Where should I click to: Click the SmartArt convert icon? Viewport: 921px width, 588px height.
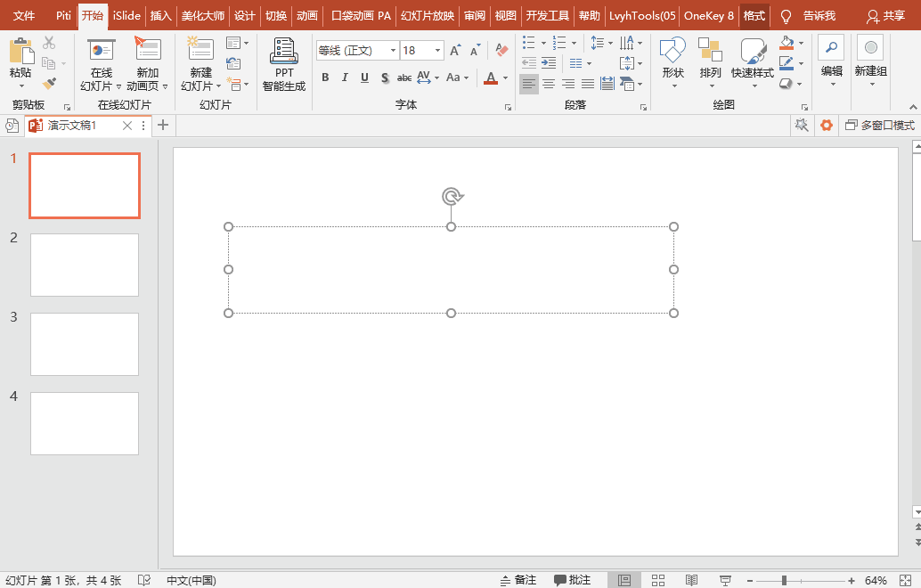(x=627, y=84)
